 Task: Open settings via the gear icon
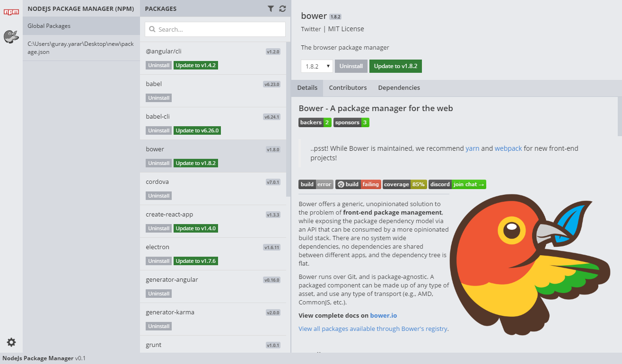pyautogui.click(x=11, y=342)
